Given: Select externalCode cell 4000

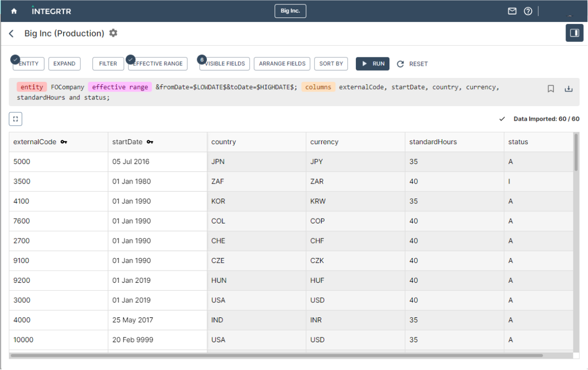Looking at the screenshot, I should coord(58,320).
